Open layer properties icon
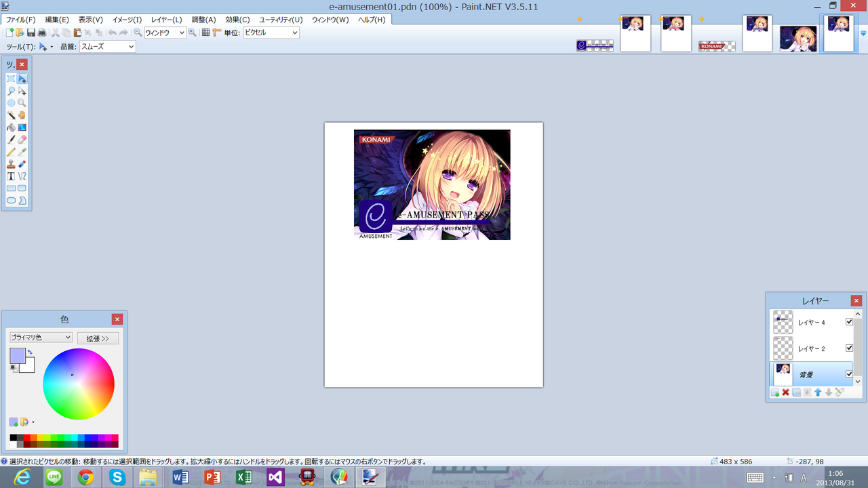The height and width of the screenshot is (488, 868). (840, 392)
